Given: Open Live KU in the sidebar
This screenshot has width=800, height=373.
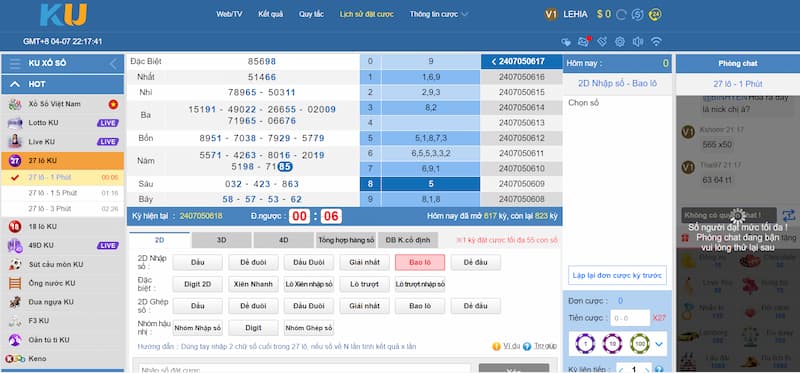Looking at the screenshot, I should pos(63,142).
